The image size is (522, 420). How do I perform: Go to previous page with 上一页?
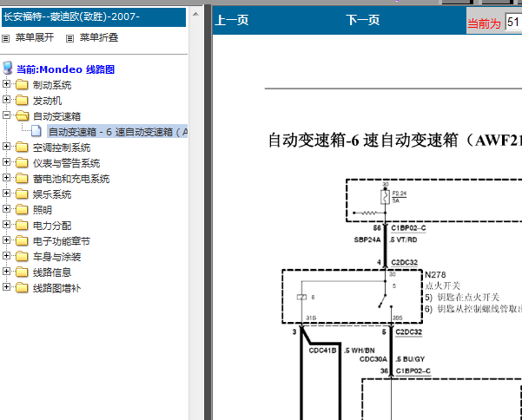232,20
